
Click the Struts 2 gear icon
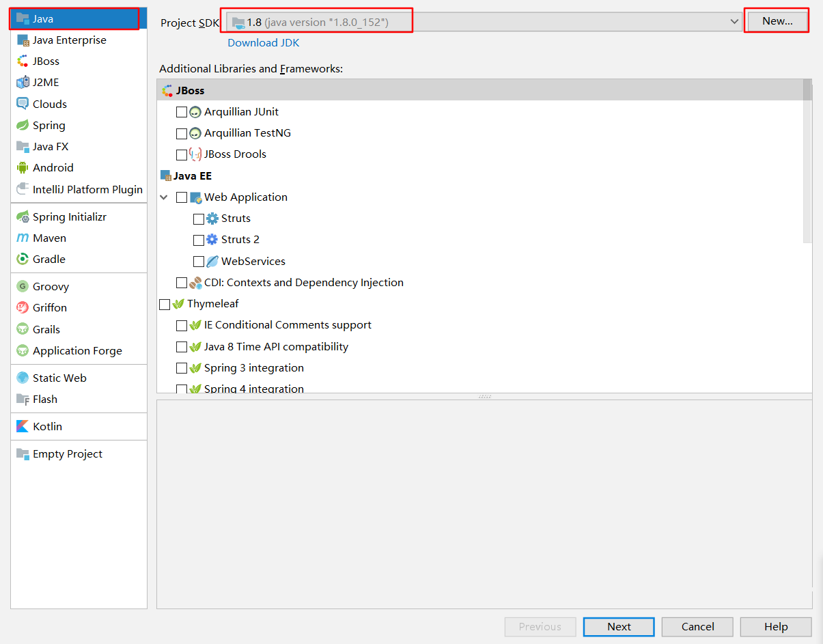pyautogui.click(x=212, y=240)
